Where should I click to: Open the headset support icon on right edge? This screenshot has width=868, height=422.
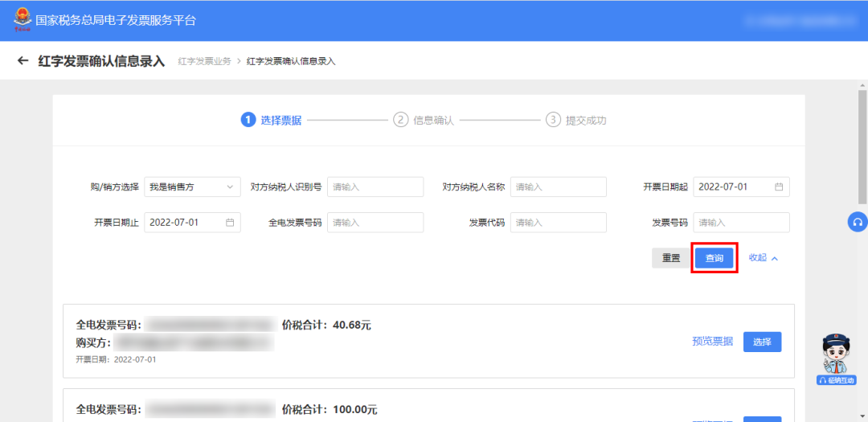pyautogui.click(x=858, y=222)
